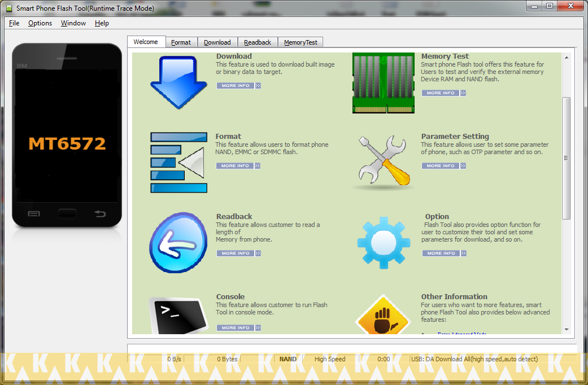Click the Flash Tool app icon in title bar
588x385 pixels.
[x=9, y=8]
